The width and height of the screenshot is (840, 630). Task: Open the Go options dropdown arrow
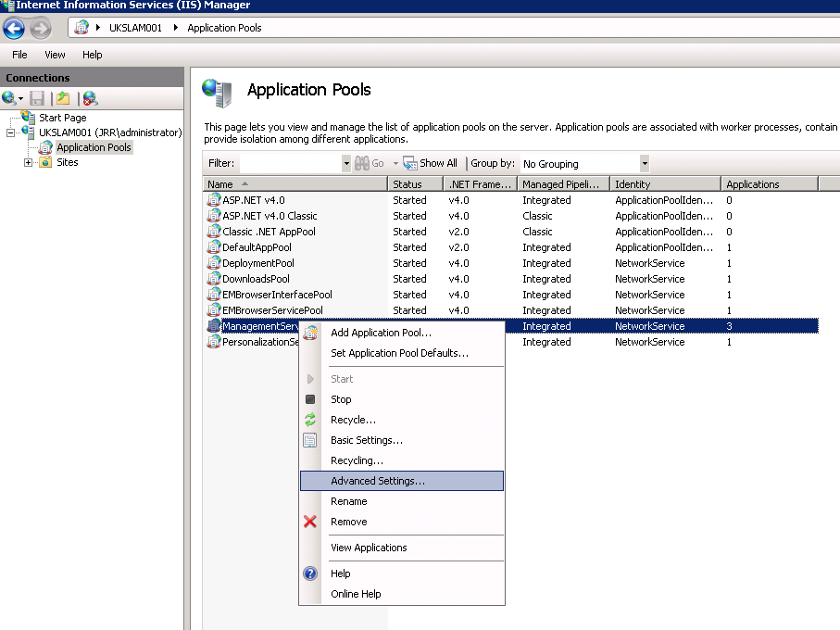point(395,163)
